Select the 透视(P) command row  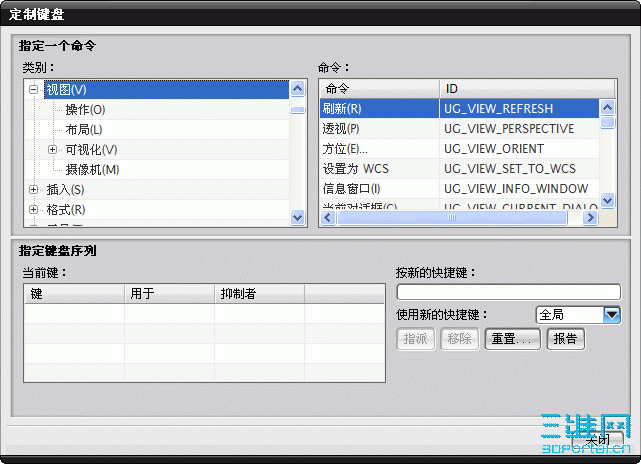tap(459, 128)
